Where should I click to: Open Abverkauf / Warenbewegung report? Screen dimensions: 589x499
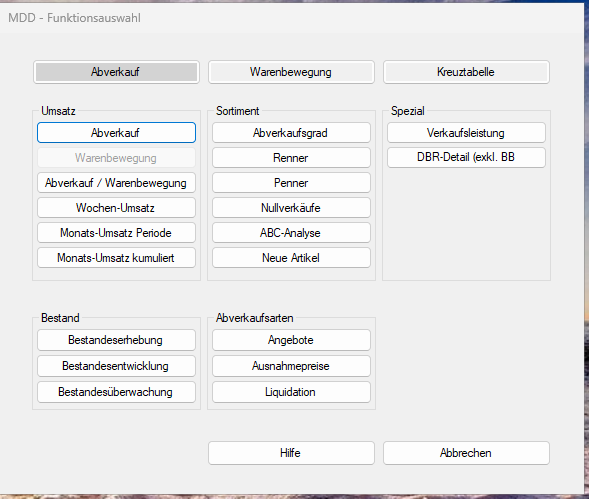[x=116, y=183]
